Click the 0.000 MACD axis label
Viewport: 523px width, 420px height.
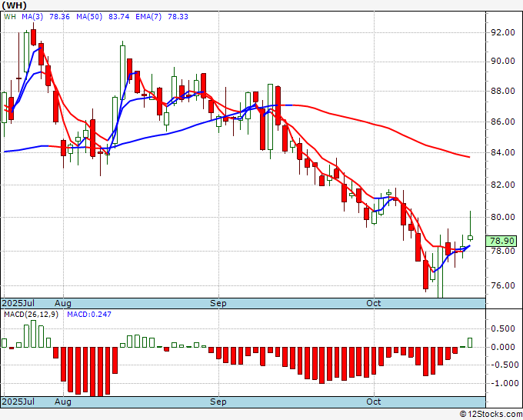coord(503,347)
